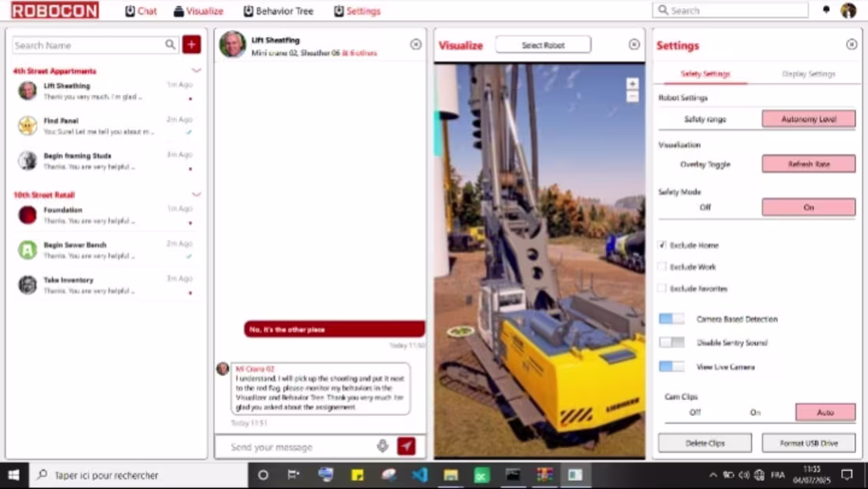This screenshot has height=489, width=868.
Task: Select Safety range robot setting
Action: 705,119
